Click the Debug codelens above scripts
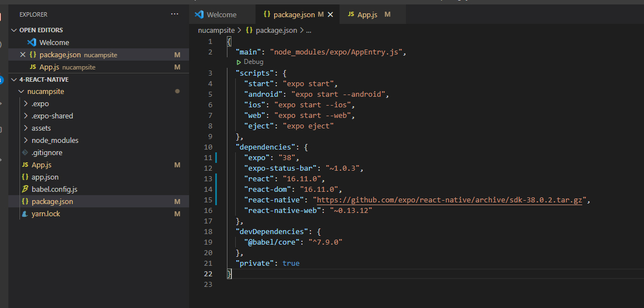The image size is (644, 308). pos(250,62)
